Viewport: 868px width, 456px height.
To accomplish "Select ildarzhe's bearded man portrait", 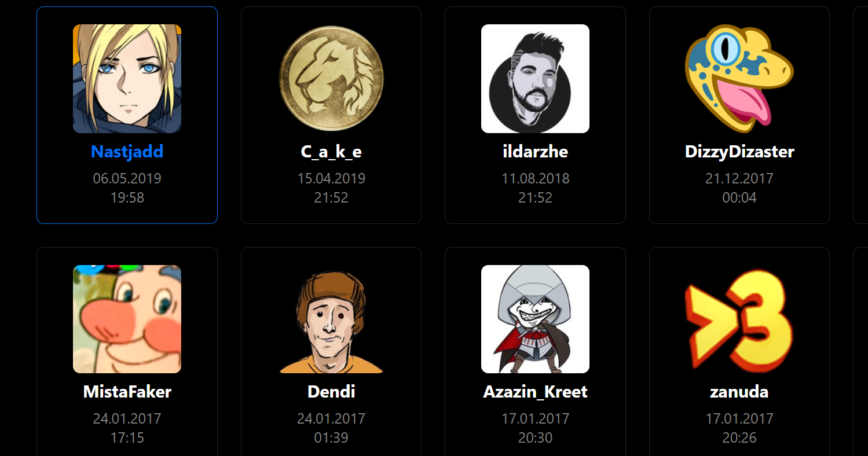I will [x=535, y=79].
